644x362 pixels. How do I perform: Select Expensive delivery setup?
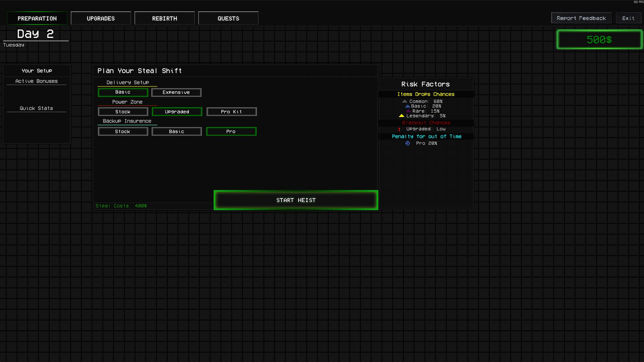176,92
